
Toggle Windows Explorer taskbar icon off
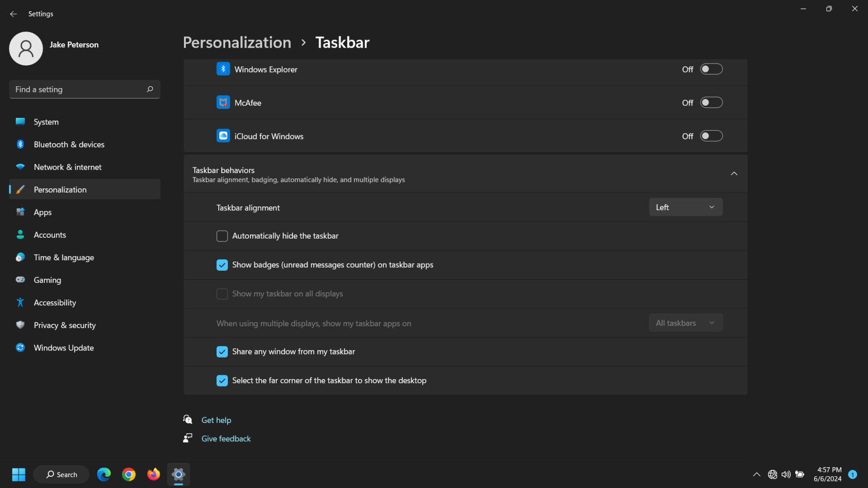pyautogui.click(x=710, y=69)
